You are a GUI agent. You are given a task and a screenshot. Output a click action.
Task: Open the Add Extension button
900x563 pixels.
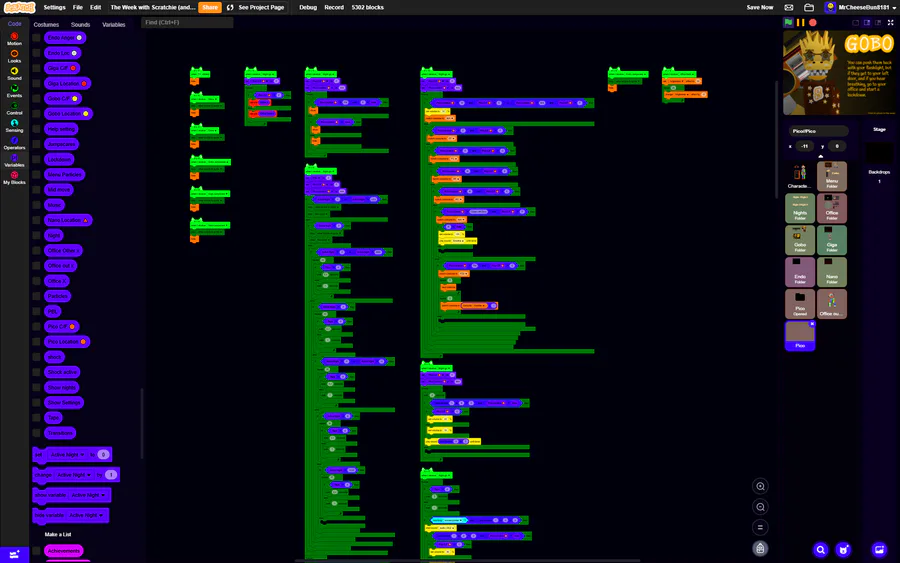[14, 554]
